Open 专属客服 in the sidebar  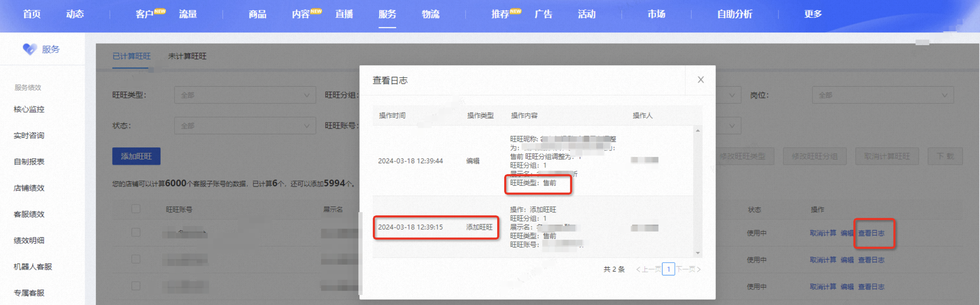point(29,293)
